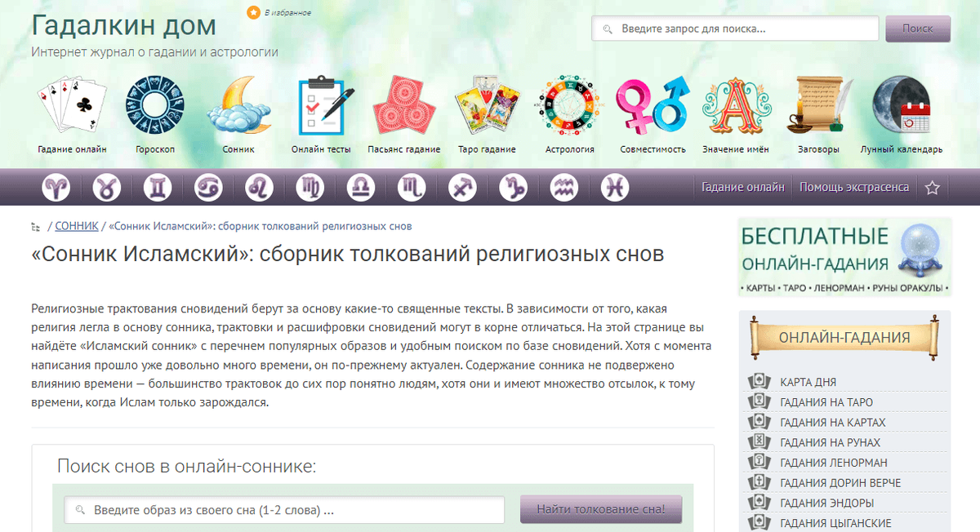Image resolution: width=980 pixels, height=532 pixels.
Task: Select the Sagittarius zodiac sign
Action: click(463, 188)
